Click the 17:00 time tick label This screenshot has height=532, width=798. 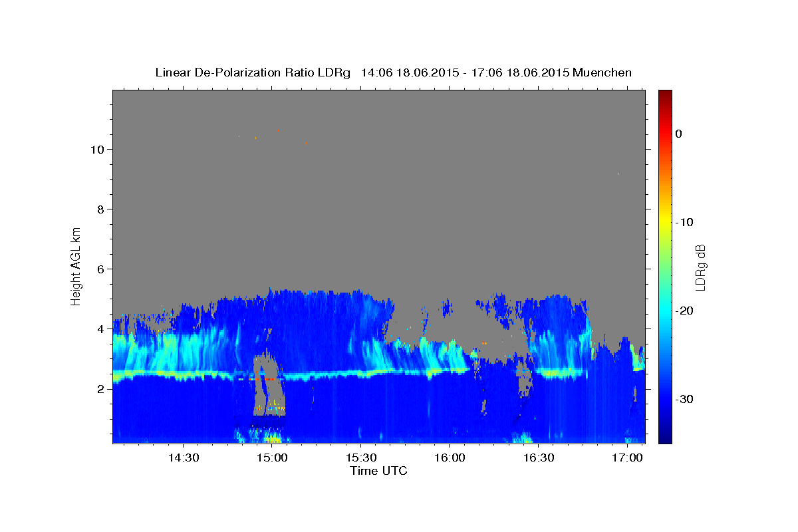pos(626,458)
